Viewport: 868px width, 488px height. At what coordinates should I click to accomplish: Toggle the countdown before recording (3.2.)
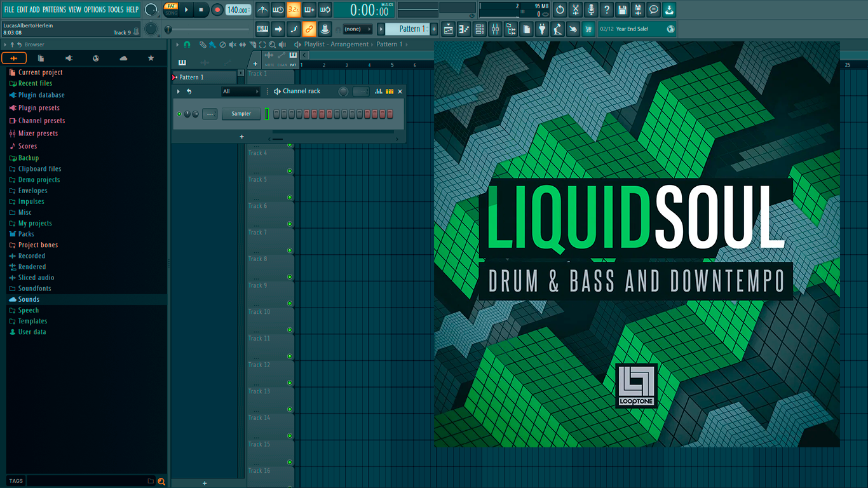(x=294, y=10)
